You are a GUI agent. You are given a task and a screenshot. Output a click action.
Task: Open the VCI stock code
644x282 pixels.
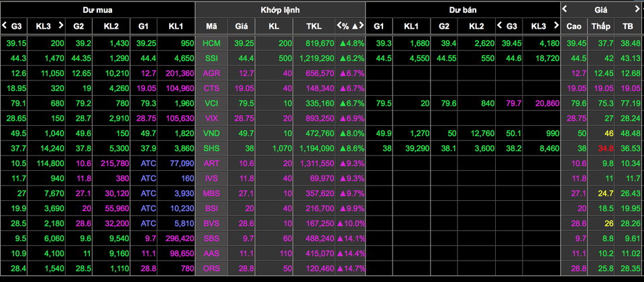click(211, 103)
